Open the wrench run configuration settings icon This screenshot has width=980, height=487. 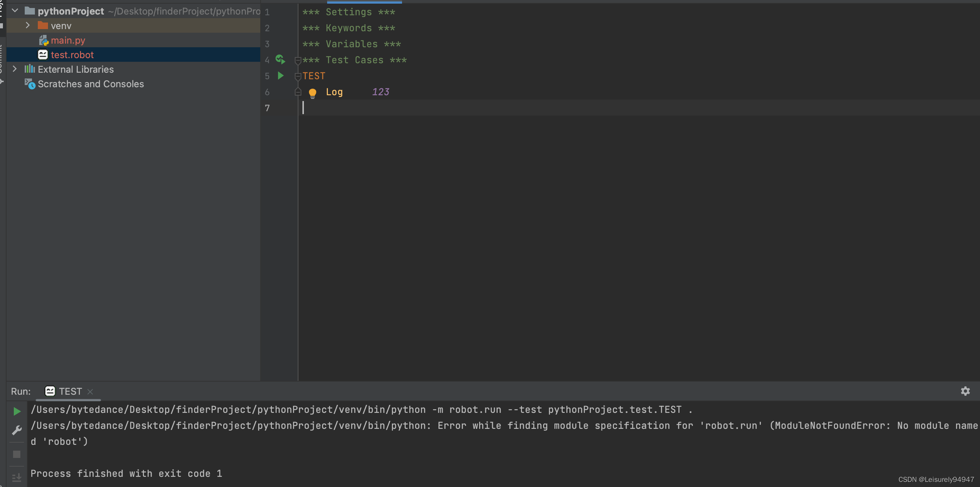(17, 430)
